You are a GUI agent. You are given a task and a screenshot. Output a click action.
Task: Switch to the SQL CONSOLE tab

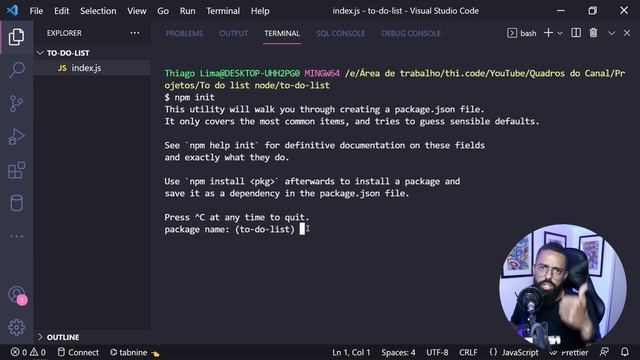click(x=340, y=33)
